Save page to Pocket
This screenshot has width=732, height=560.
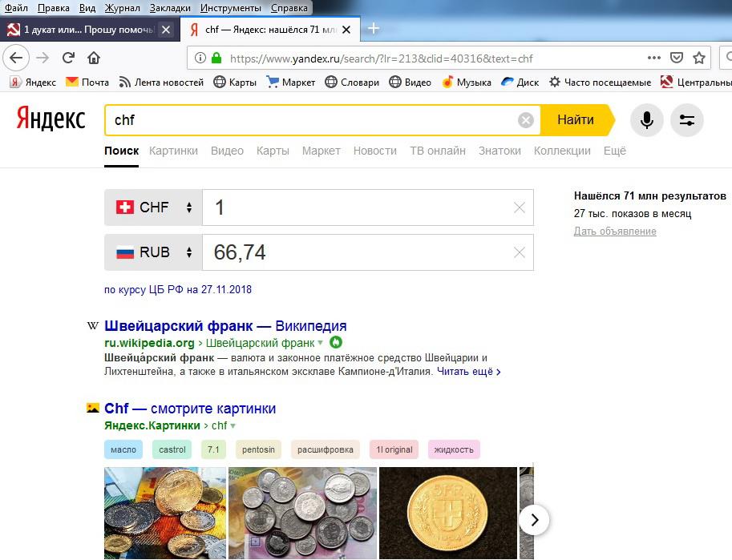click(677, 58)
